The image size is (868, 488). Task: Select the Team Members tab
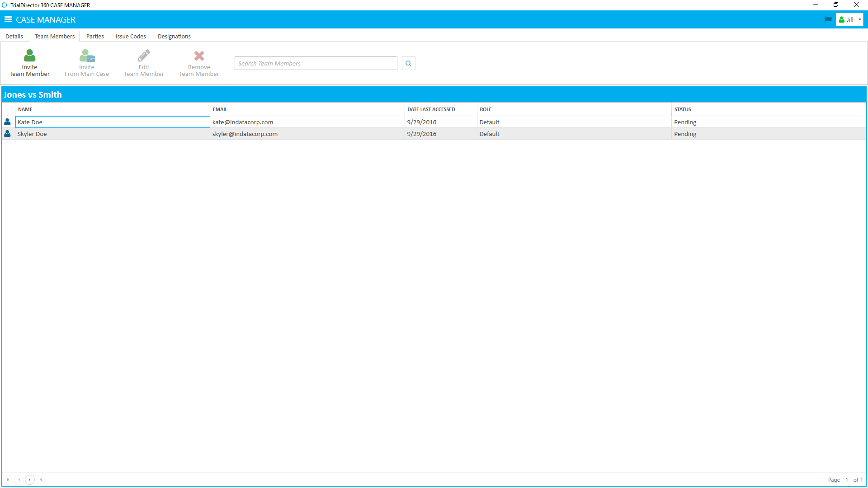tap(55, 36)
